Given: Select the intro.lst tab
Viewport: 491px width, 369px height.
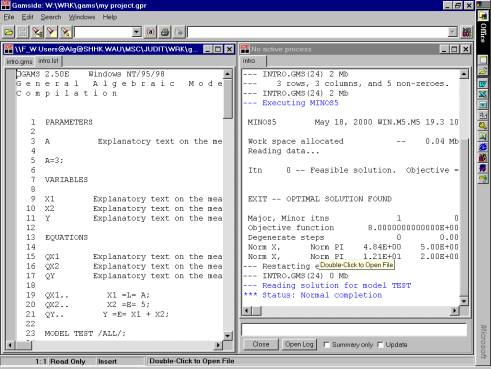Looking at the screenshot, I should 48,61.
